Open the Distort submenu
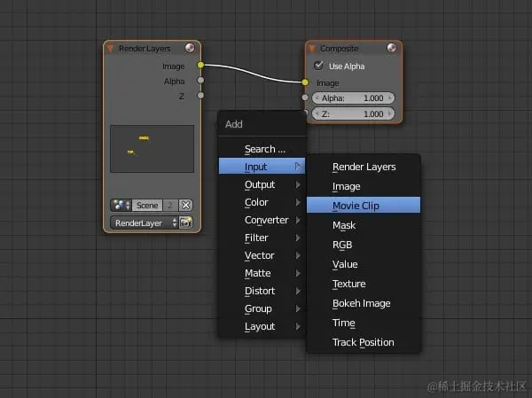532x398 pixels. coord(262,291)
